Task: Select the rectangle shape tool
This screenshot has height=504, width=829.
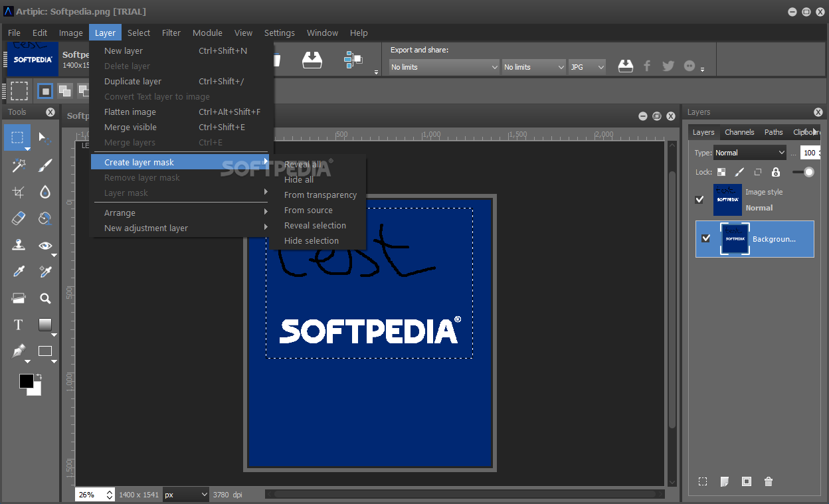Action: pos(45,351)
